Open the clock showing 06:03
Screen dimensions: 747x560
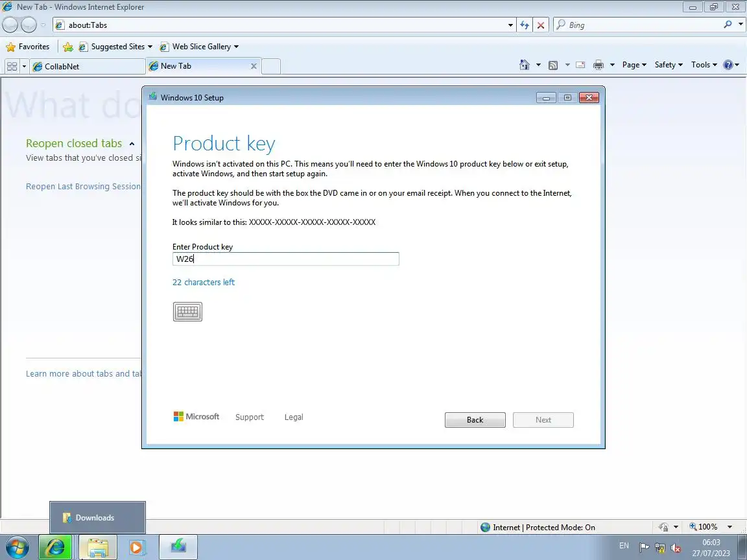711,547
